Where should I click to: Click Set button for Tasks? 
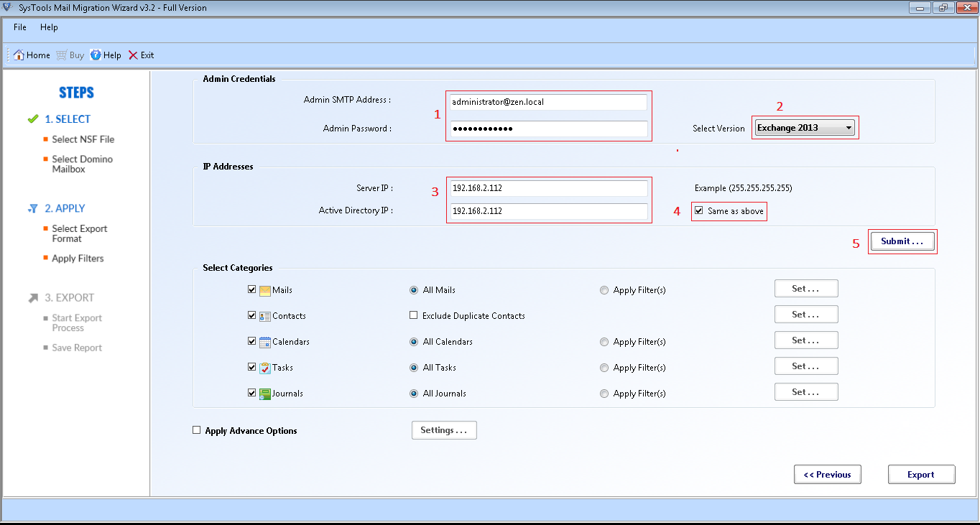[806, 366]
